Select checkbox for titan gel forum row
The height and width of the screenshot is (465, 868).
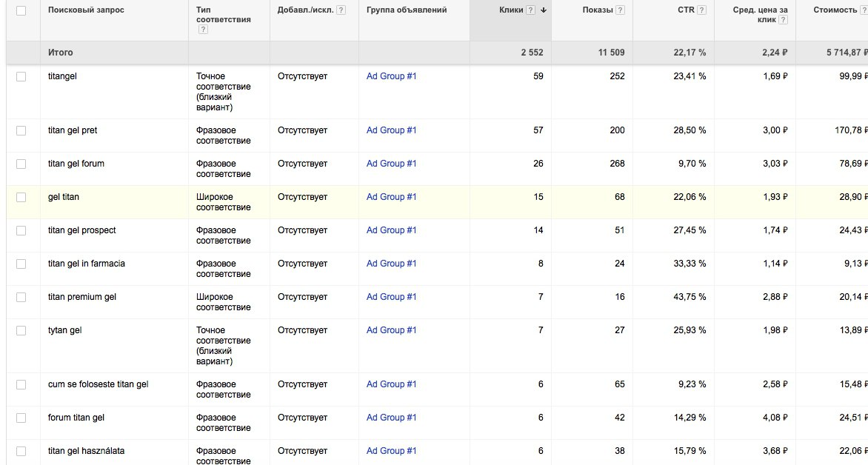(21, 164)
